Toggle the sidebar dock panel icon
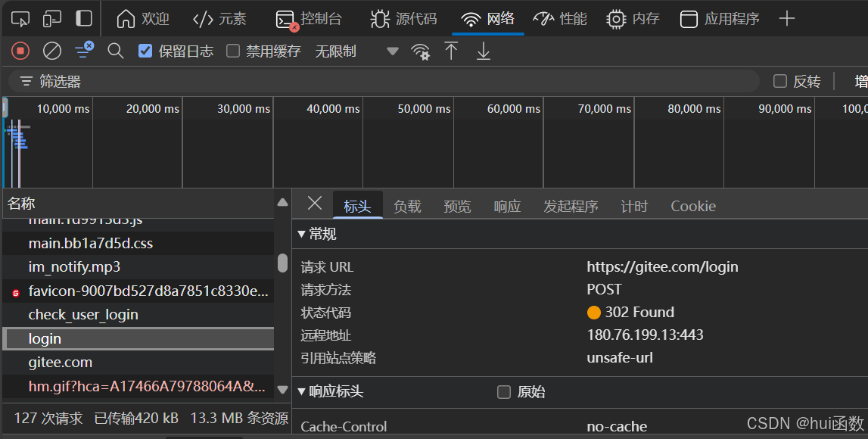 pyautogui.click(x=83, y=18)
